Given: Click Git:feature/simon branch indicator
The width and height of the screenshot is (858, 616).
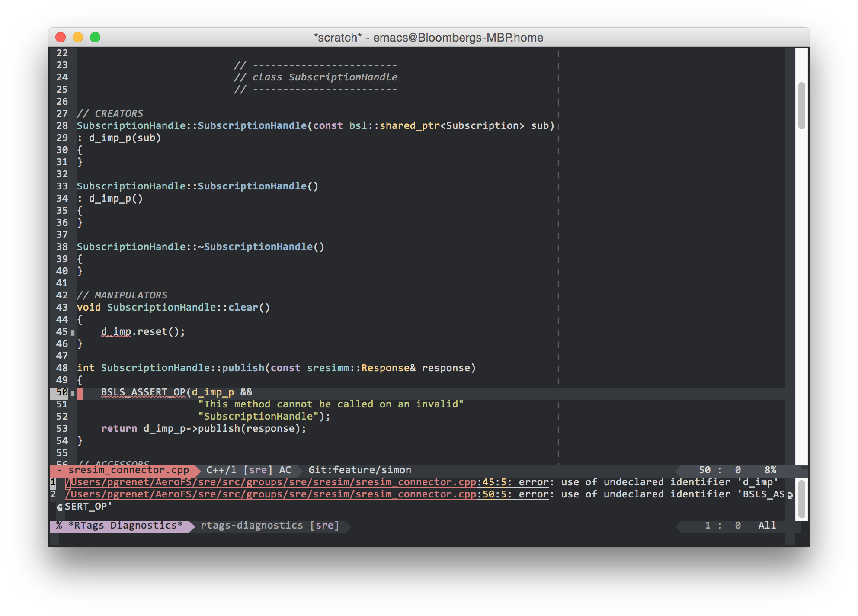Looking at the screenshot, I should click(x=360, y=470).
